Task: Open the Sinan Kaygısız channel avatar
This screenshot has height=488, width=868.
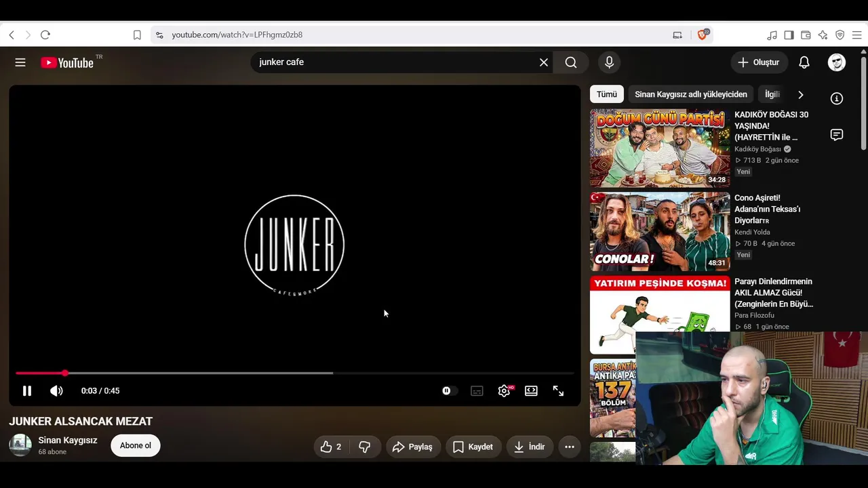Action: 20,445
